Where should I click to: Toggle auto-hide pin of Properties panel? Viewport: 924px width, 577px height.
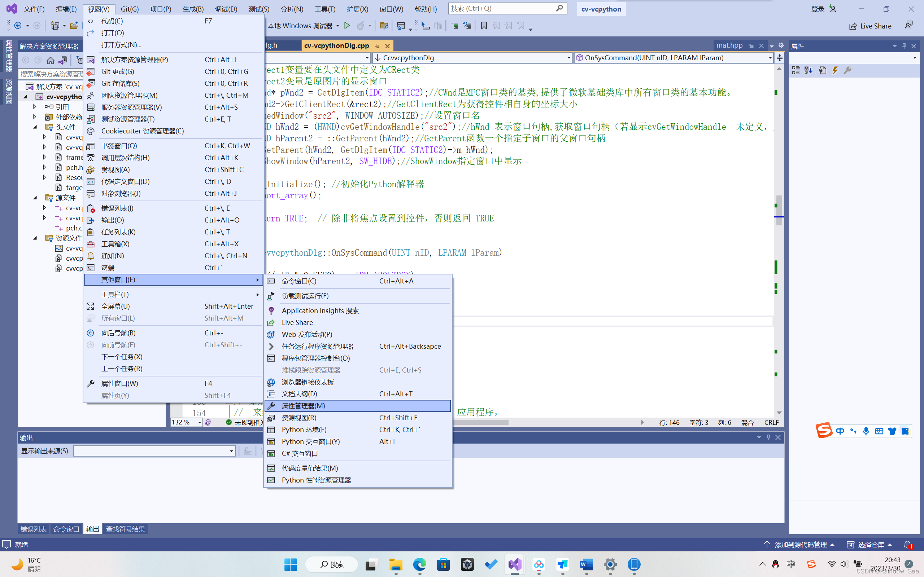904,46
